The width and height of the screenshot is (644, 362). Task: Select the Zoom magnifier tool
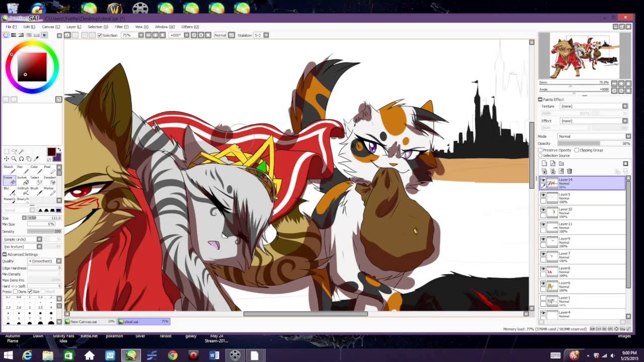click(x=14, y=159)
